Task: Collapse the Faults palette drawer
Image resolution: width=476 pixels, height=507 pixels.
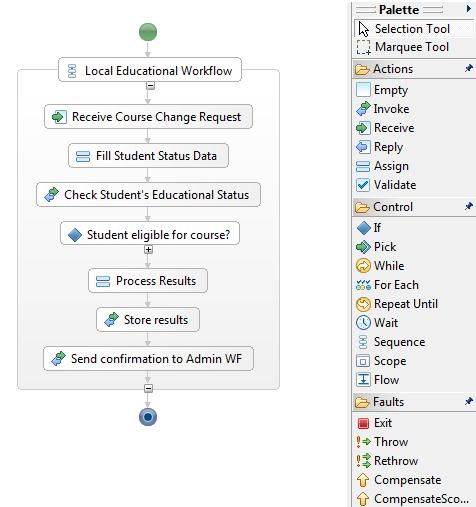Action: (x=414, y=402)
